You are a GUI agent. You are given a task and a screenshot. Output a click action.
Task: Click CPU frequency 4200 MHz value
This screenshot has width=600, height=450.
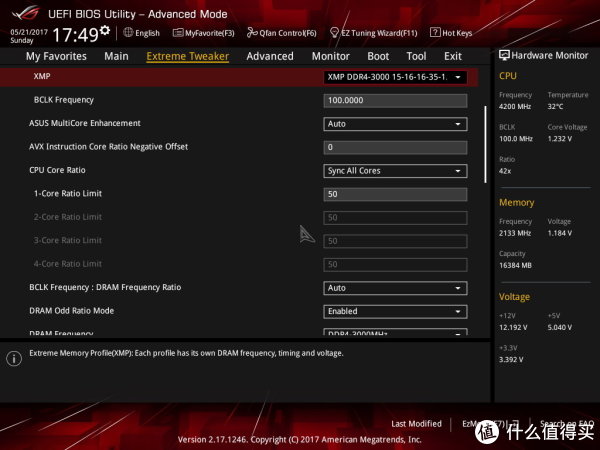(x=515, y=106)
